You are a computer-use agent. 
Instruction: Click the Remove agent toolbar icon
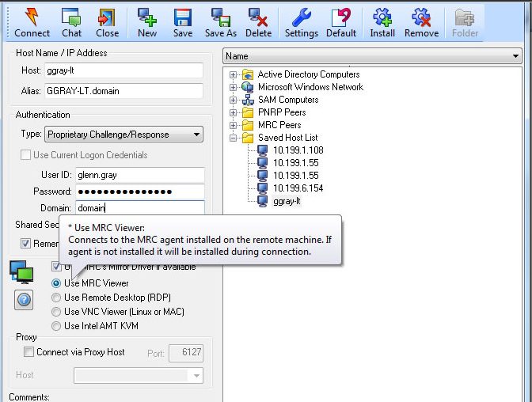coord(421,17)
